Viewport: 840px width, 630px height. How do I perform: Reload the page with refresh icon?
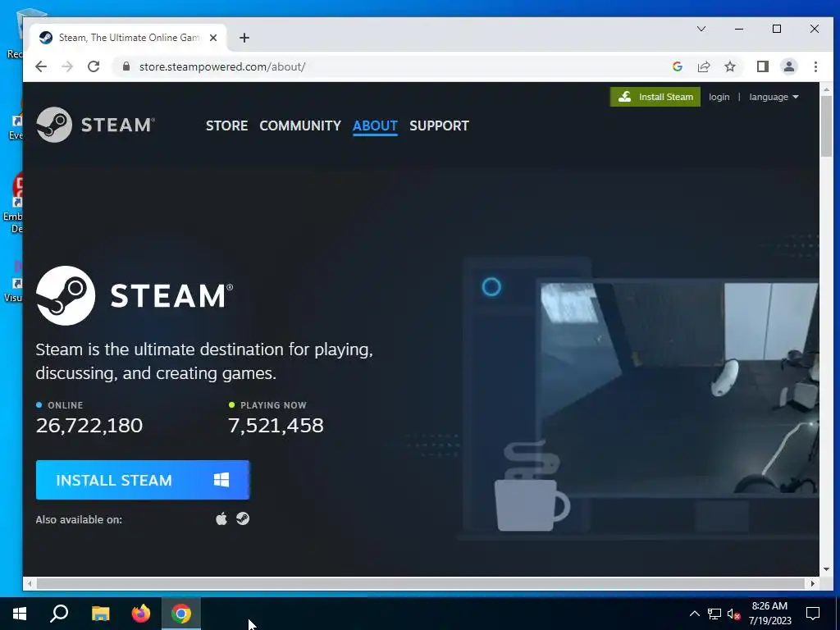[x=94, y=66]
